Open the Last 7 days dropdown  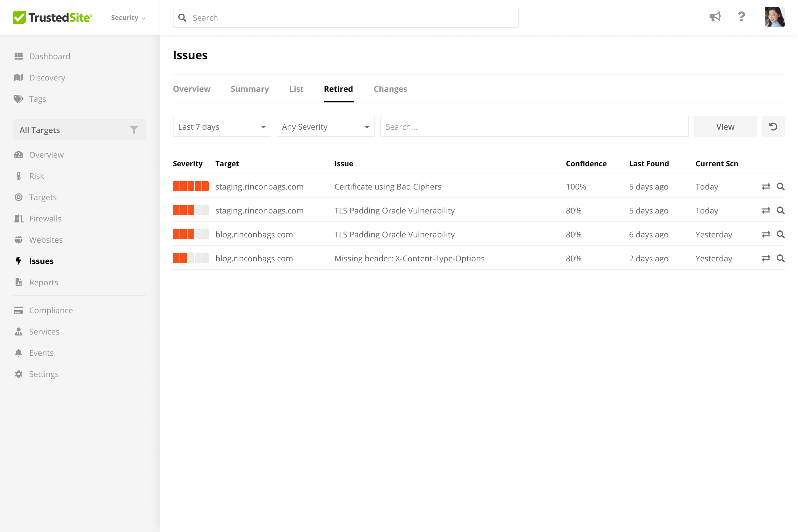click(222, 127)
